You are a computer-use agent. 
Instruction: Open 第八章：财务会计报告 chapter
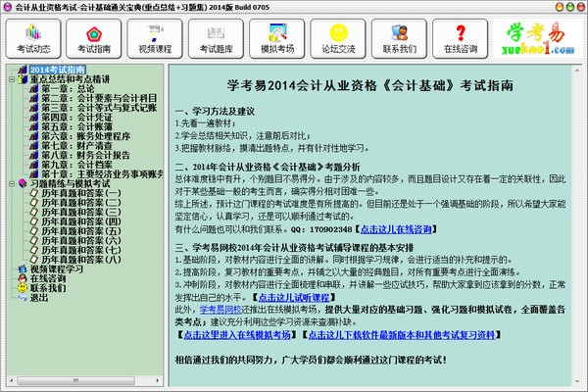(x=85, y=155)
